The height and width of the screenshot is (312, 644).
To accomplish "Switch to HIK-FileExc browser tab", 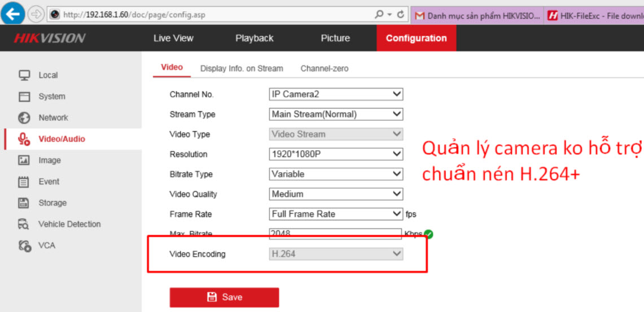I will pyautogui.click(x=594, y=16).
